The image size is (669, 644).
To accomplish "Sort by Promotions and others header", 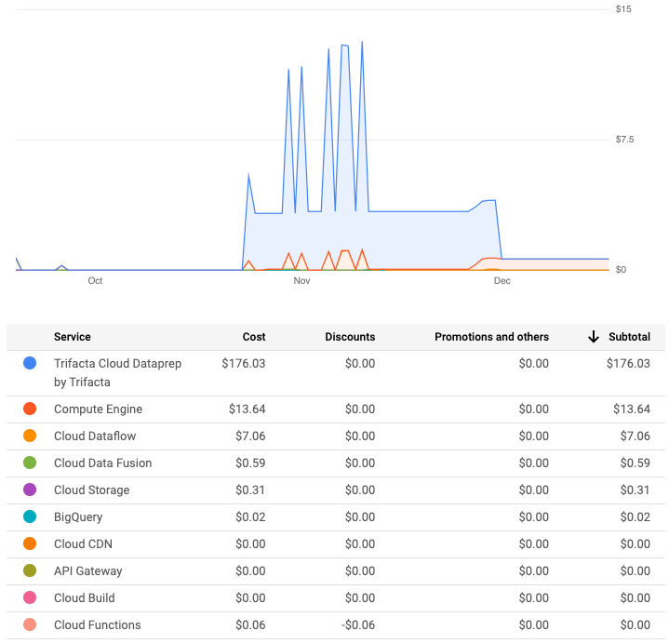I will pyautogui.click(x=491, y=337).
